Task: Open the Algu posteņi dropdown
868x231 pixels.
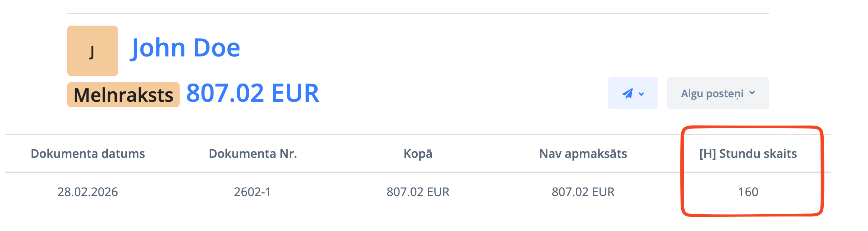Action: pos(717,94)
